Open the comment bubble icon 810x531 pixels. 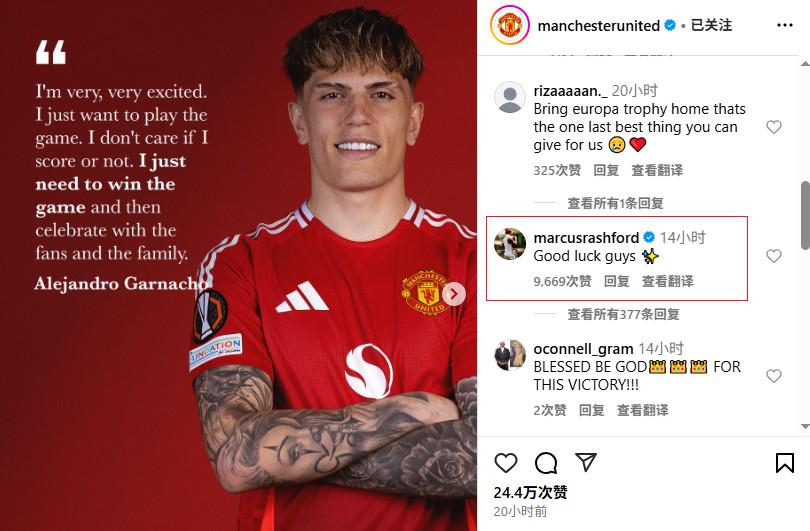click(546, 463)
